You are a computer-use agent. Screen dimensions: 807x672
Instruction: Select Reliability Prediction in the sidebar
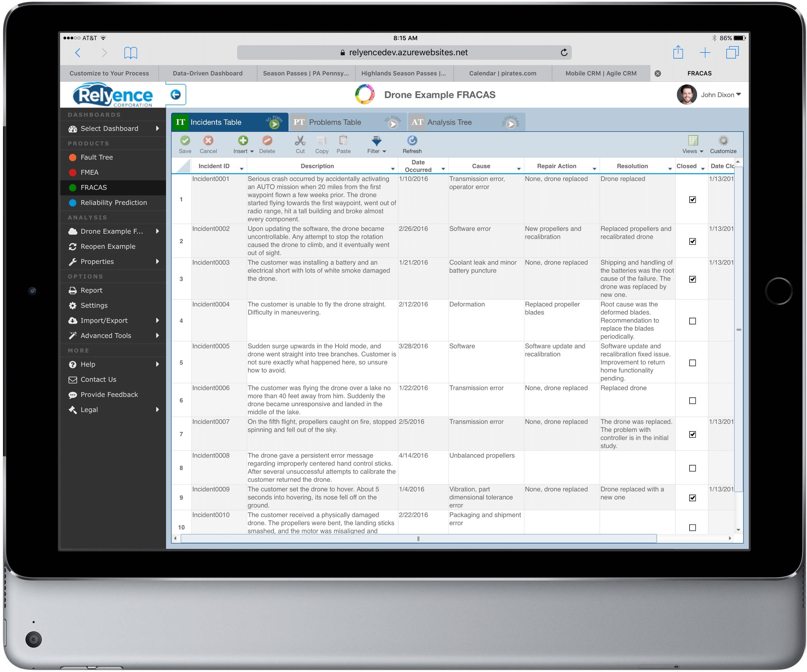113,203
